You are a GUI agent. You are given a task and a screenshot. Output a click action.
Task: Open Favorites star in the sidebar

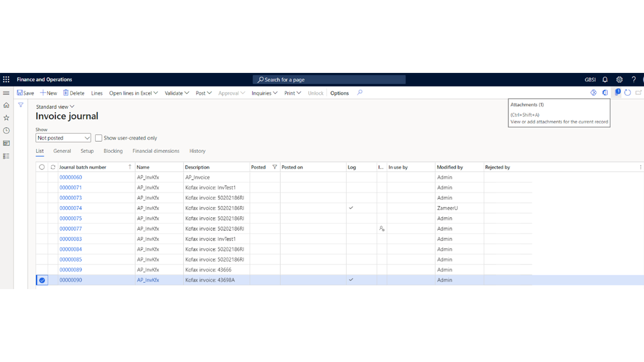[6, 118]
